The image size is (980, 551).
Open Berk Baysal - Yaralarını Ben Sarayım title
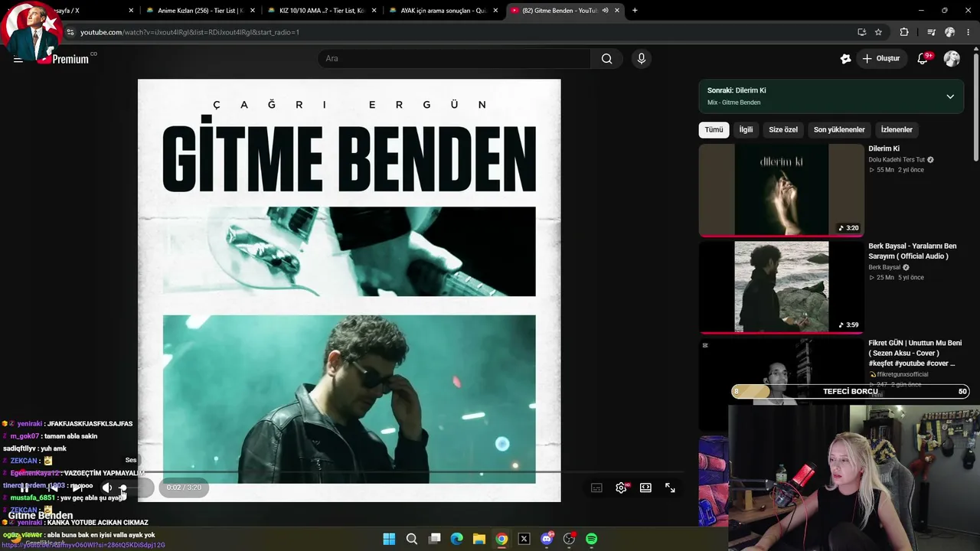[x=913, y=251]
